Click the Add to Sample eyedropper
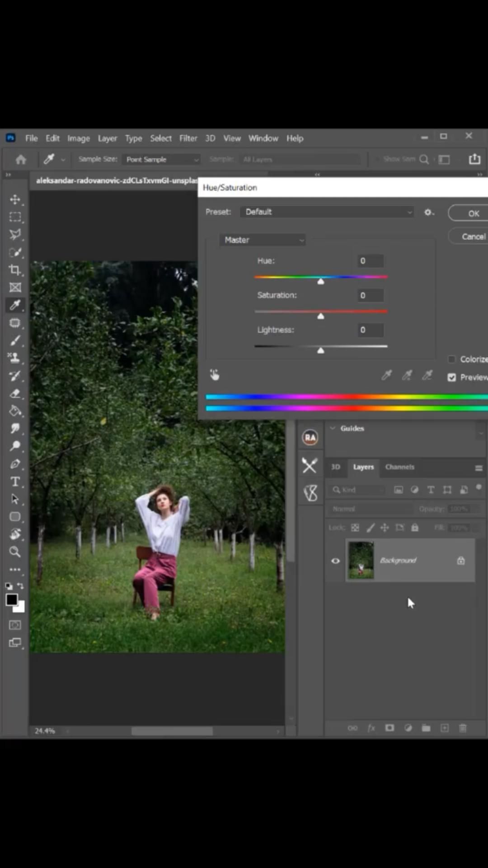 pos(407,375)
